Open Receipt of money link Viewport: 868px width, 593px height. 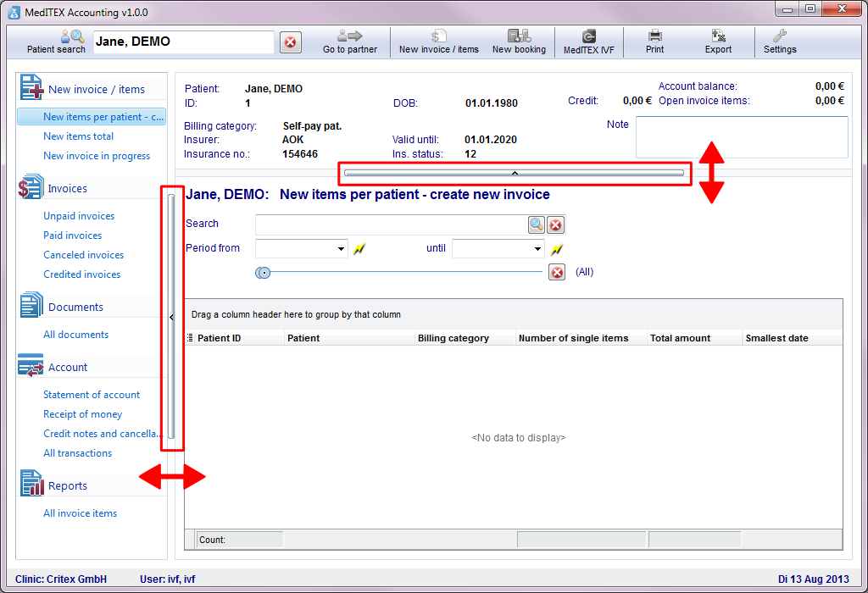coord(82,414)
